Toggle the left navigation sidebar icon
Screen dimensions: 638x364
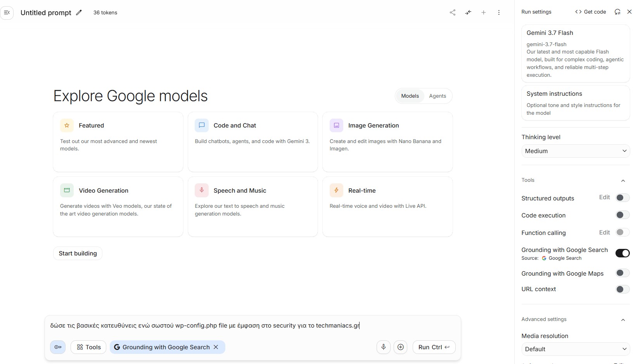(7, 12)
